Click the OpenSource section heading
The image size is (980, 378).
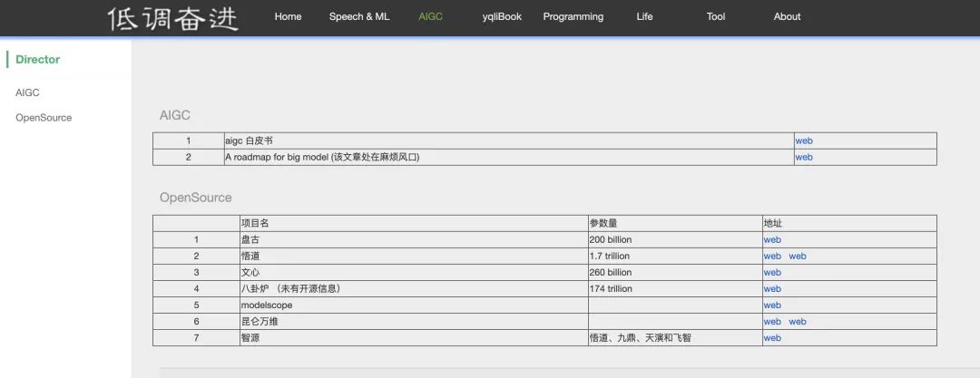click(x=196, y=198)
